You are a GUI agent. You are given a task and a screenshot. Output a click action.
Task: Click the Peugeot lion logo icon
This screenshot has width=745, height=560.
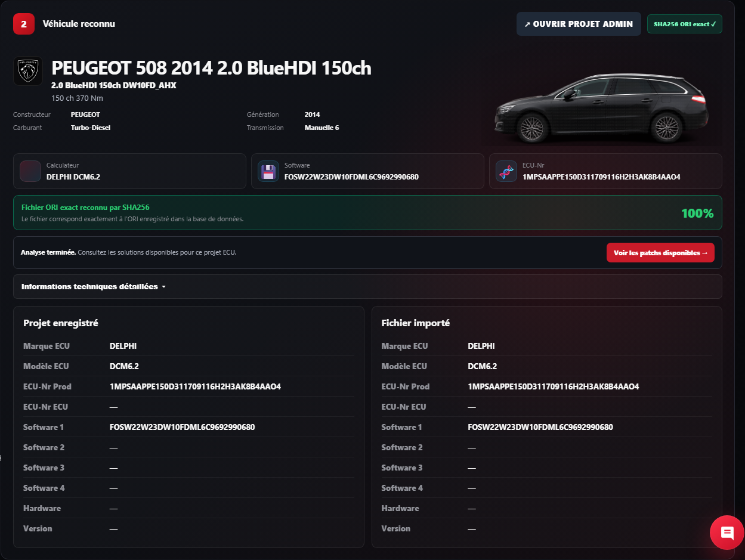tap(28, 71)
